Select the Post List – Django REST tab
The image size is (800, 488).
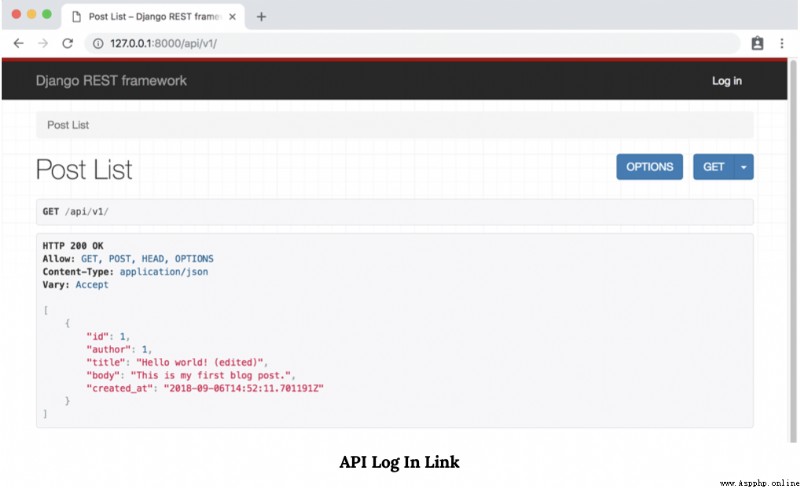tap(153, 16)
